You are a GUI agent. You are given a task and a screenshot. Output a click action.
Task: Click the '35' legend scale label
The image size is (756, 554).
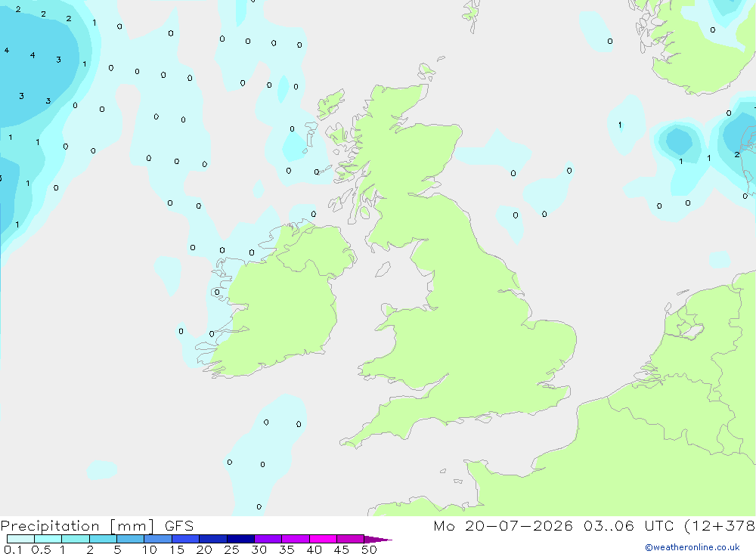287,549
